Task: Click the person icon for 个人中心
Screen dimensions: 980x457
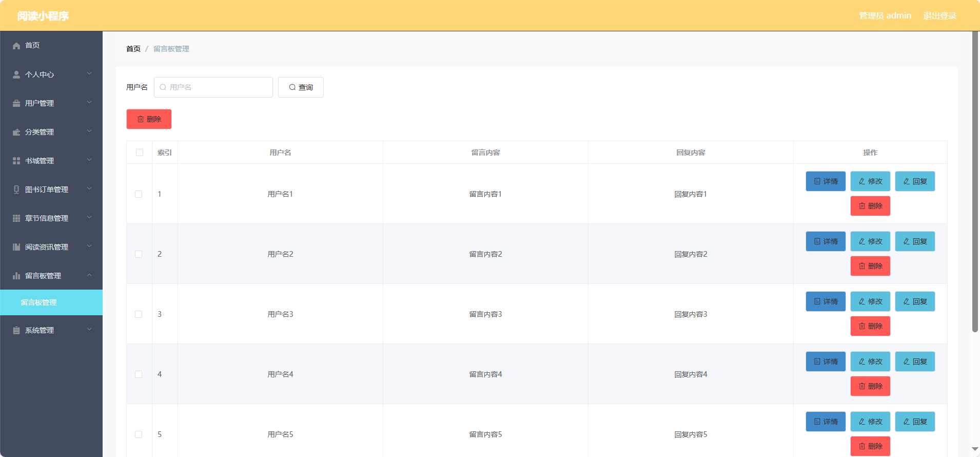Action: pyautogui.click(x=16, y=74)
